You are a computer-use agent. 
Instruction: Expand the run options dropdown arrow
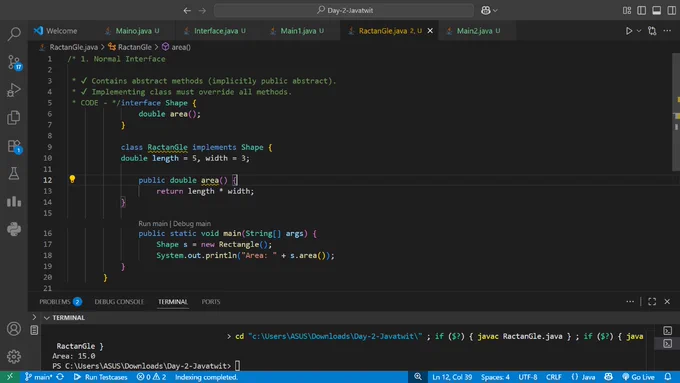click(639, 31)
